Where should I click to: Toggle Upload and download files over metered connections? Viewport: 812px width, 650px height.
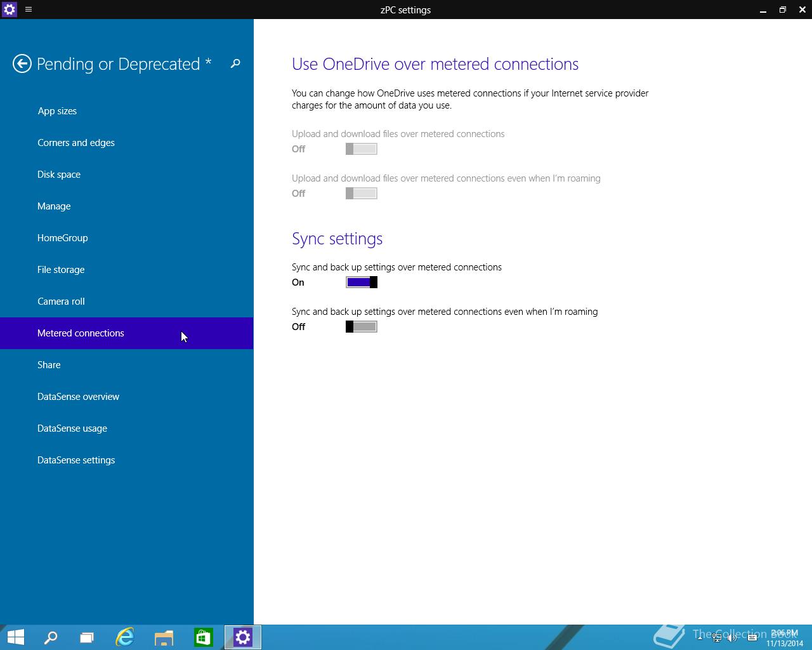(362, 149)
